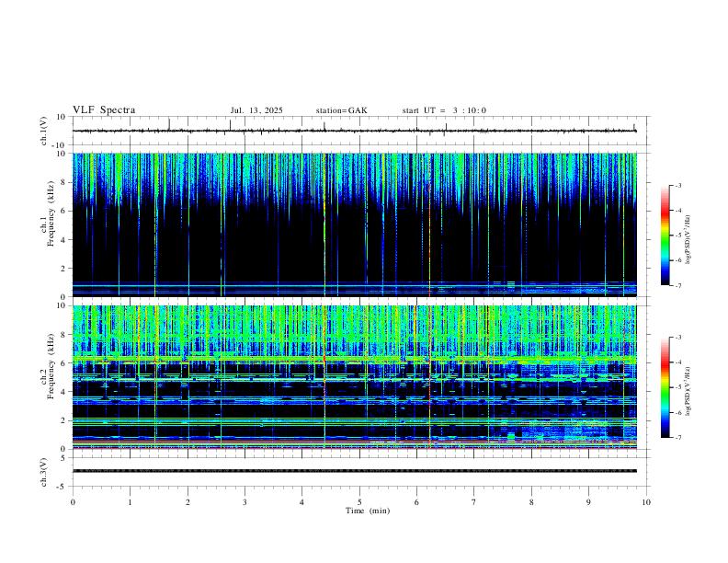Click tick label "0" on the time axis
The width and height of the screenshot is (728, 563).
pos(73,502)
